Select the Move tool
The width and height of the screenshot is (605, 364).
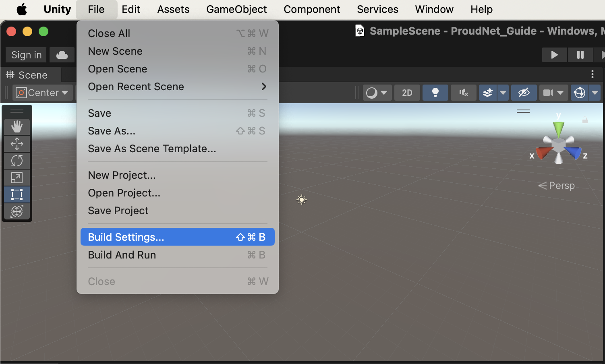(17, 144)
